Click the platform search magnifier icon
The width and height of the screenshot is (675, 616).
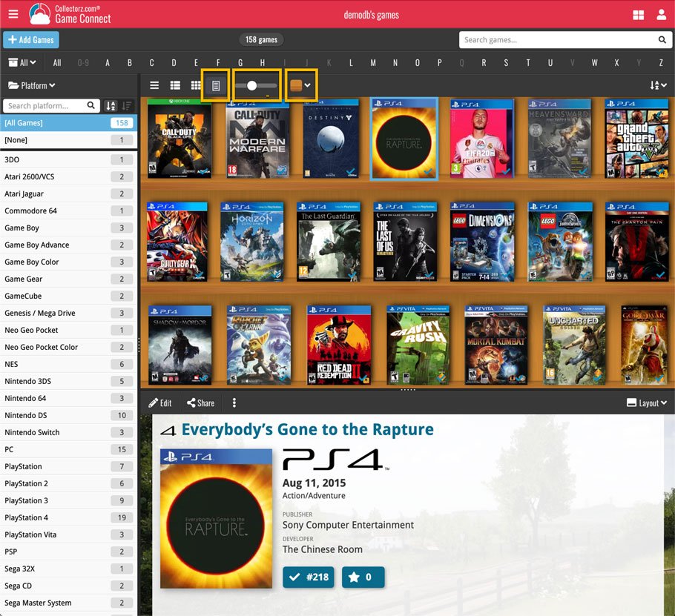pos(90,105)
